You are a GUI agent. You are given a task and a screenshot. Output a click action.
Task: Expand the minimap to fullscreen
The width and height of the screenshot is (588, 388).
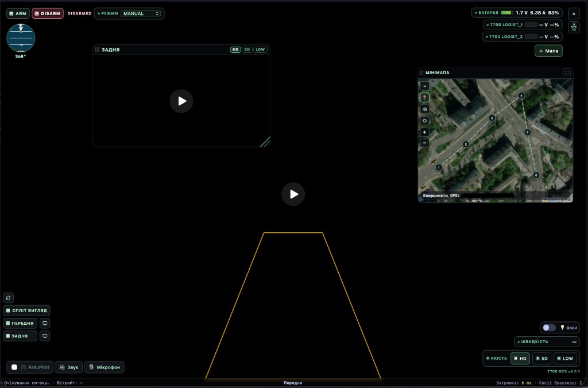pos(567,72)
